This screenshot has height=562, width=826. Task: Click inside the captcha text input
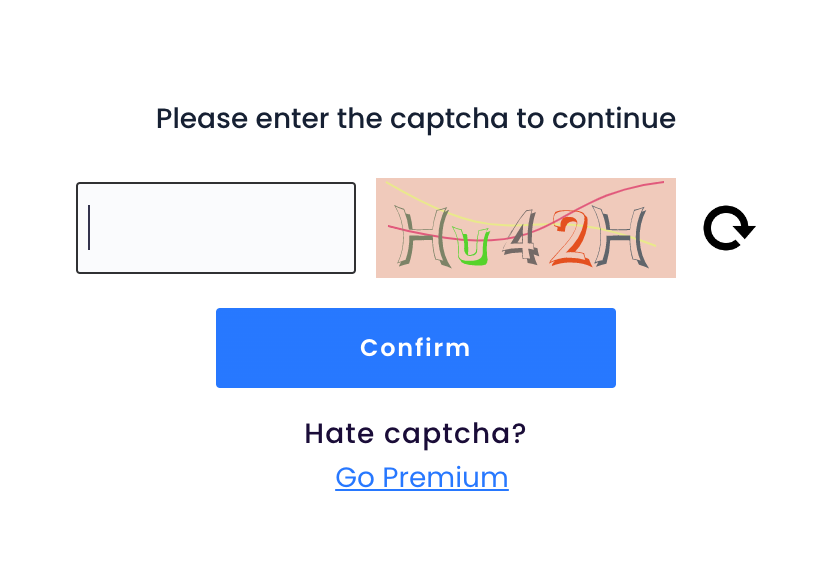click(216, 228)
